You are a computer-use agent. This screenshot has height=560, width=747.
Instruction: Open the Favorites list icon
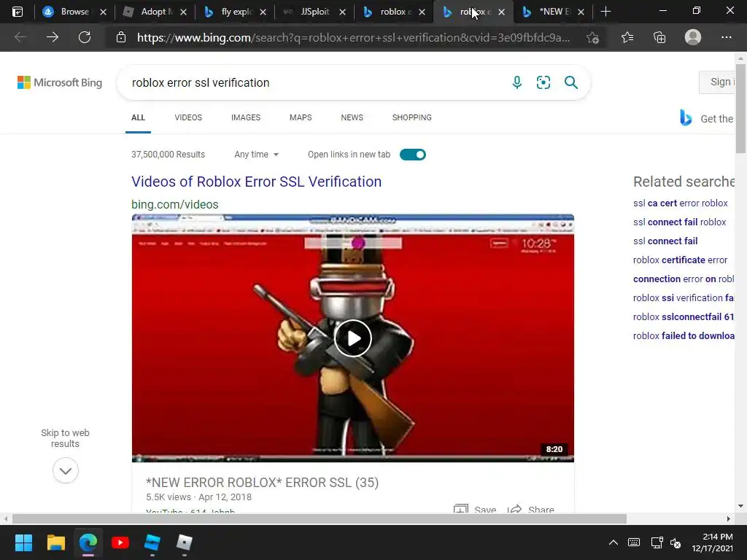coord(627,37)
